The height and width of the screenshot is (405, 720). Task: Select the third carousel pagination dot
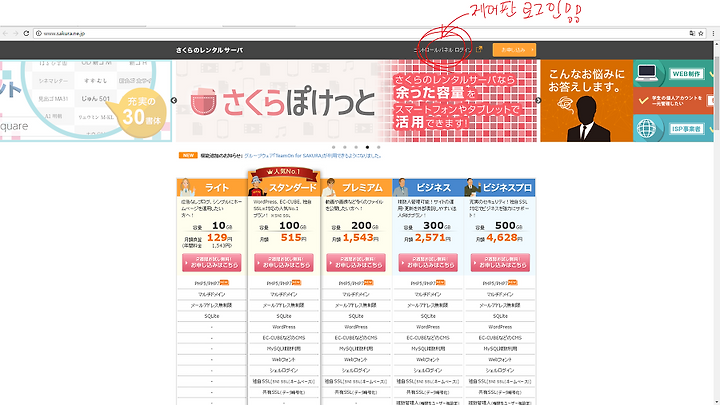click(356, 147)
